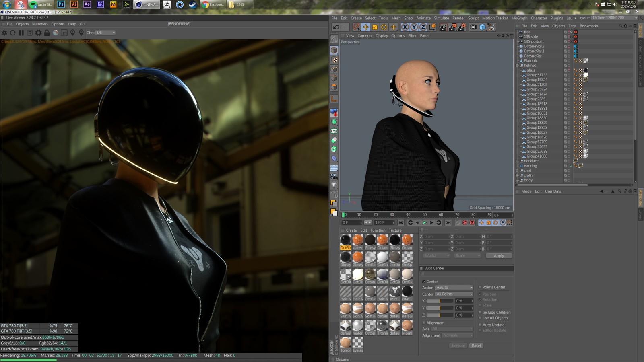Toggle the X axis lock
This screenshot has height=362, width=644.
point(405,27)
